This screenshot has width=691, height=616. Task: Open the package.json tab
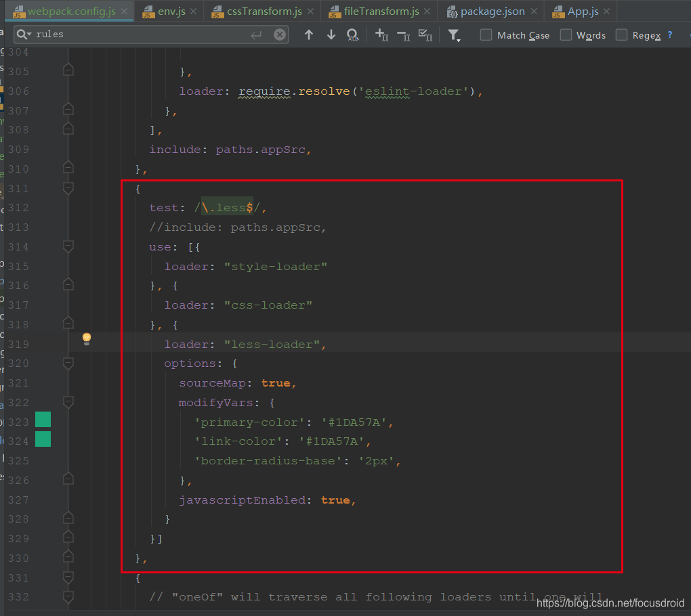point(493,12)
